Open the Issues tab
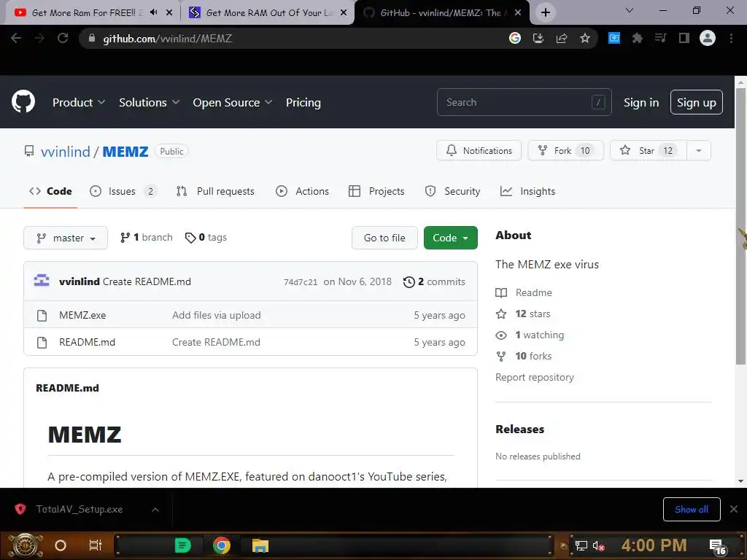Viewport: 747px width, 560px height. click(123, 191)
